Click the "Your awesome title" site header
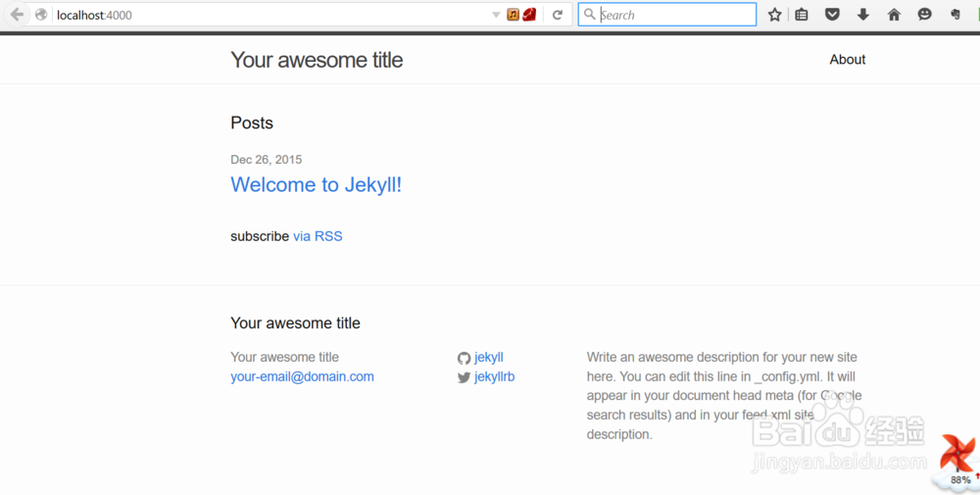The height and width of the screenshot is (495, 980). [x=317, y=60]
